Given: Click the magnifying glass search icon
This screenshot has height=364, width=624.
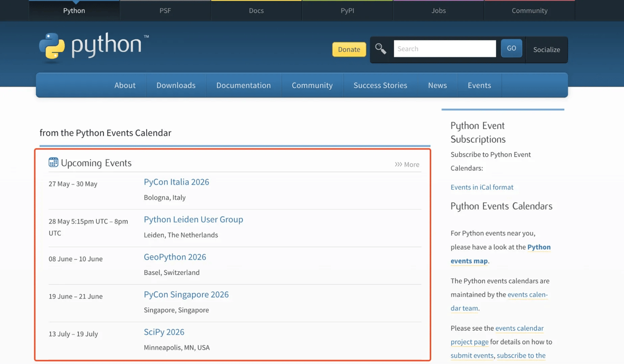Looking at the screenshot, I should 381,49.
